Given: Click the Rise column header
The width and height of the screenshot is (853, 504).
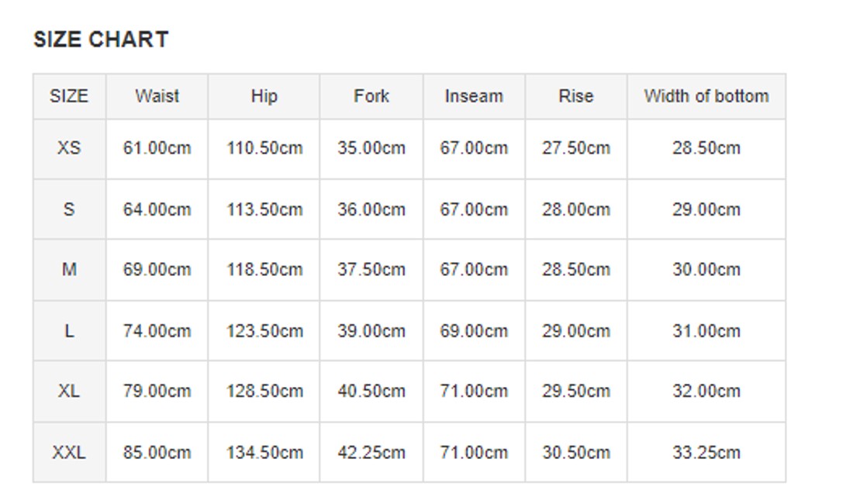Looking at the screenshot, I should click(575, 96).
